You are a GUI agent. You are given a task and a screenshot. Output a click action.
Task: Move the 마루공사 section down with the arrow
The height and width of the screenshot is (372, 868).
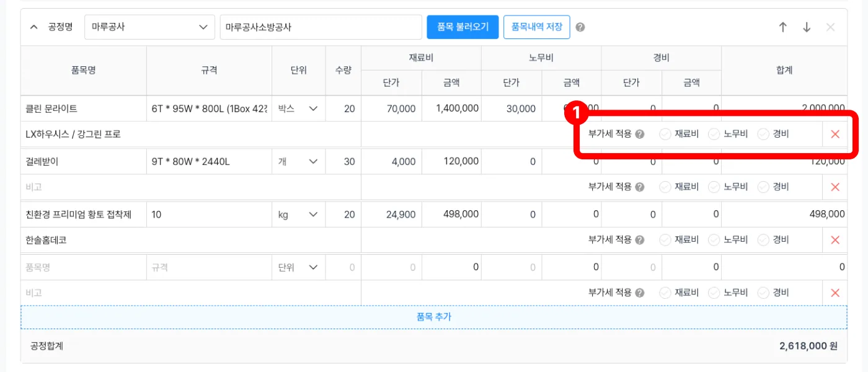(x=807, y=27)
